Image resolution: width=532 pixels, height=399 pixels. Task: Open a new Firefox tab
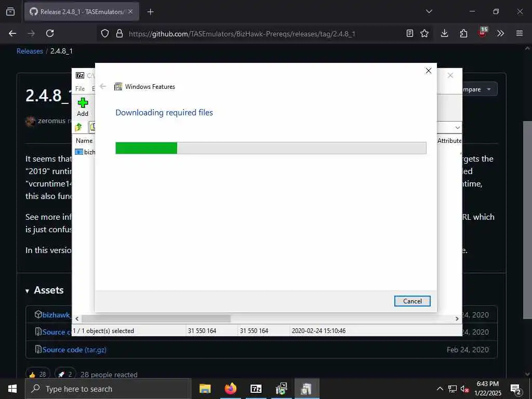(x=150, y=12)
